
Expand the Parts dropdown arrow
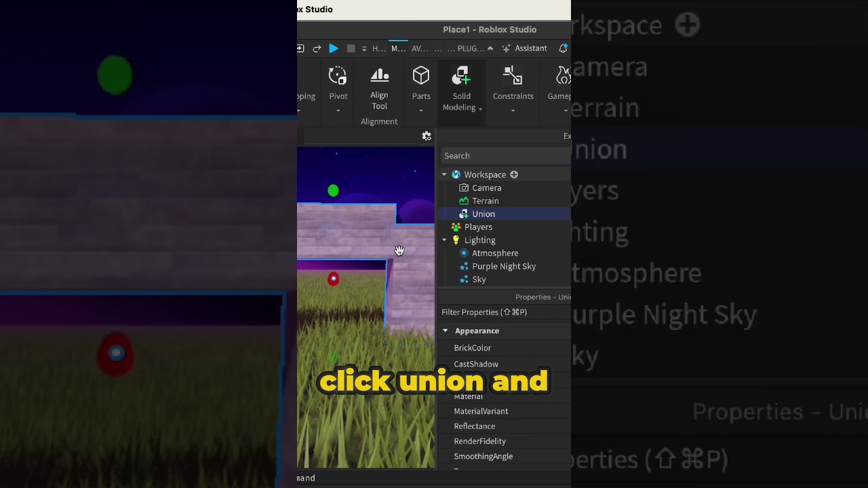[x=421, y=110]
